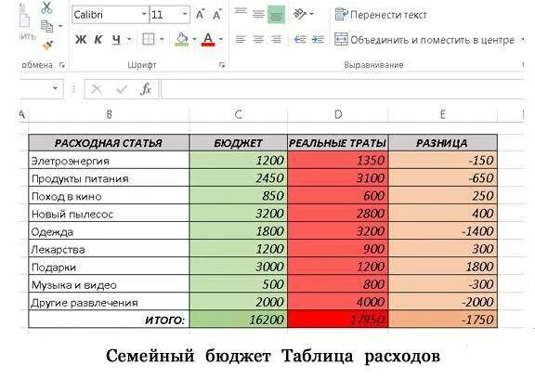The image size is (535, 392).
Task: Click the РАЗНИЦА header cell
Action: pos(442,143)
